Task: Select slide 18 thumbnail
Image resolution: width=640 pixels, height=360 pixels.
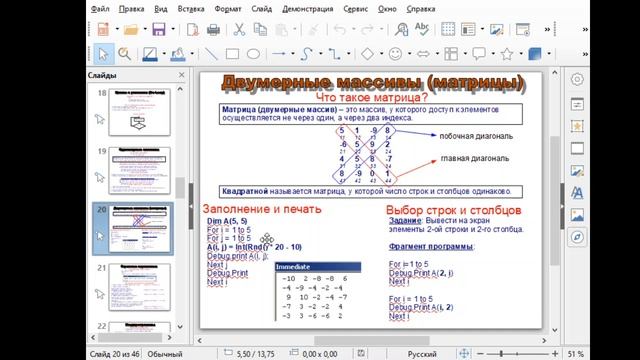Action: click(139, 112)
